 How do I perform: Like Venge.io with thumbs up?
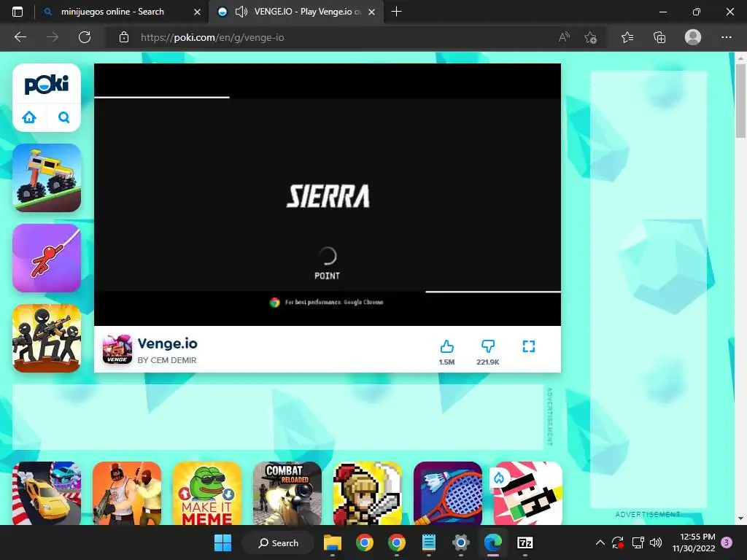446,346
